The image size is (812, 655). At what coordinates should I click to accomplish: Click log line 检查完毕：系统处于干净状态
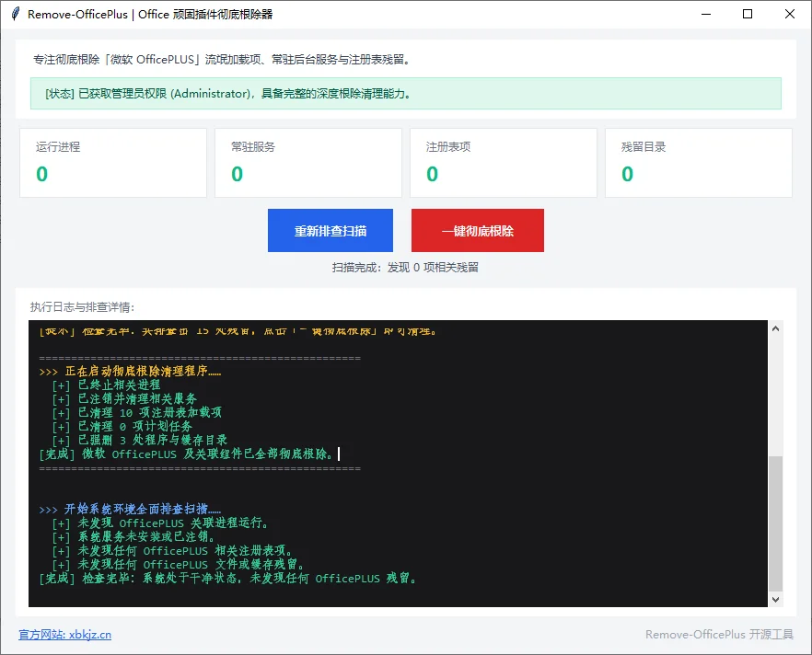(228, 579)
